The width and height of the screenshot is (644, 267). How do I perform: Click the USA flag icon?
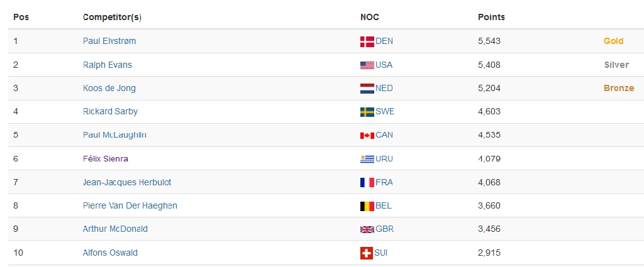coord(367,65)
